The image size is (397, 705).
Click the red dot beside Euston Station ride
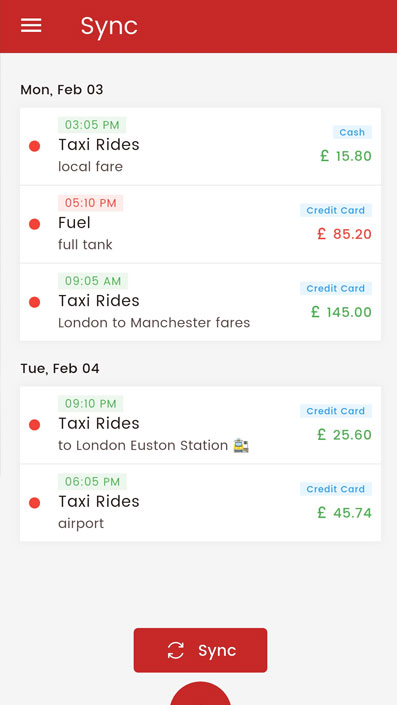click(35, 425)
